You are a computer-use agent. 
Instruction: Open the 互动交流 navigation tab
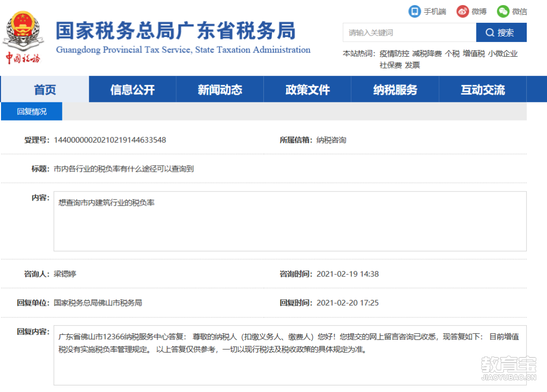483,89
